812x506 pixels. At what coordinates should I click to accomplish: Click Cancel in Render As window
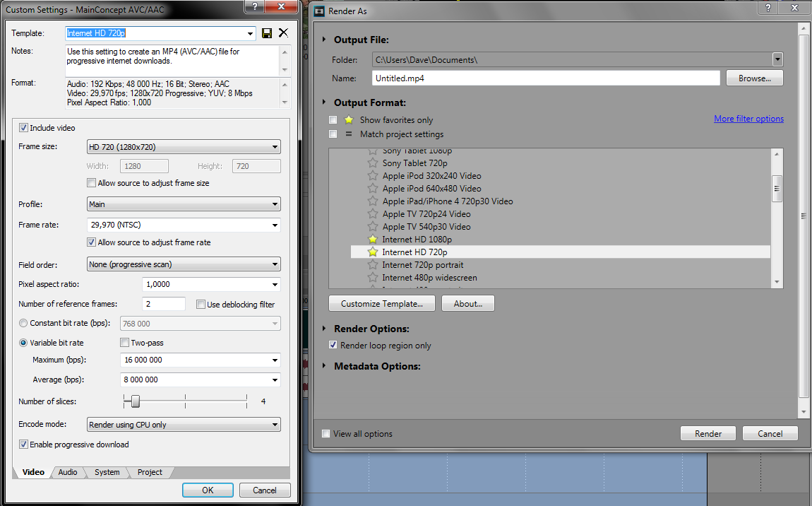click(x=770, y=433)
